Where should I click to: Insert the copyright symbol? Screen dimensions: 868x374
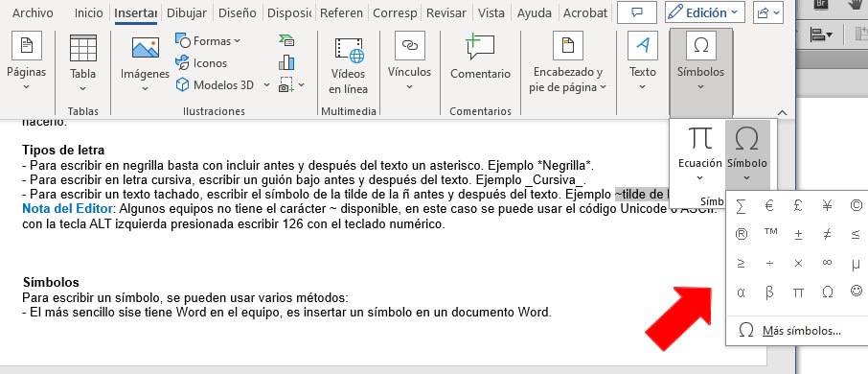(856, 206)
